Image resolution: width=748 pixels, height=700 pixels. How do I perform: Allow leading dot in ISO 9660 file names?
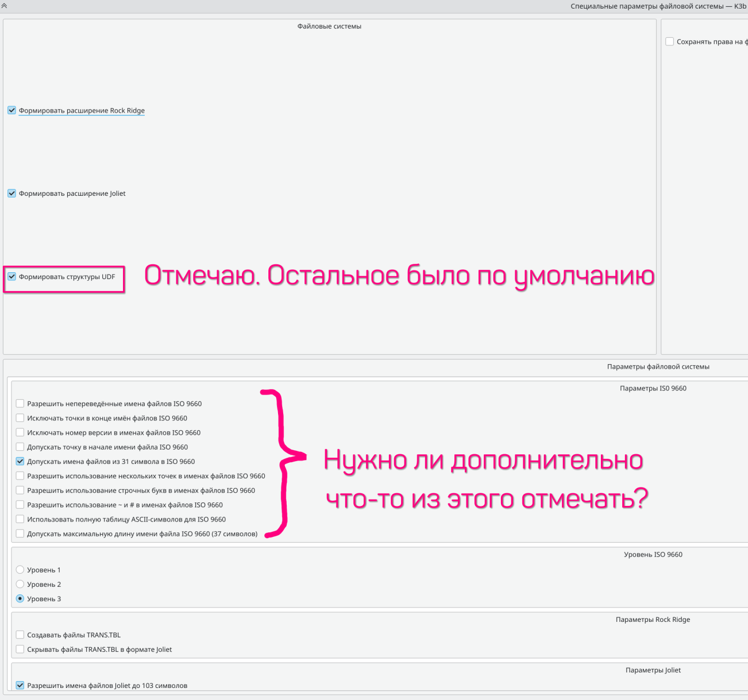(20, 447)
